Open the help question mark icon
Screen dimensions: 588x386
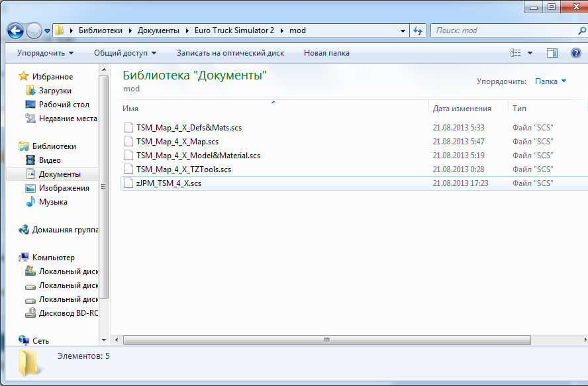tap(573, 53)
